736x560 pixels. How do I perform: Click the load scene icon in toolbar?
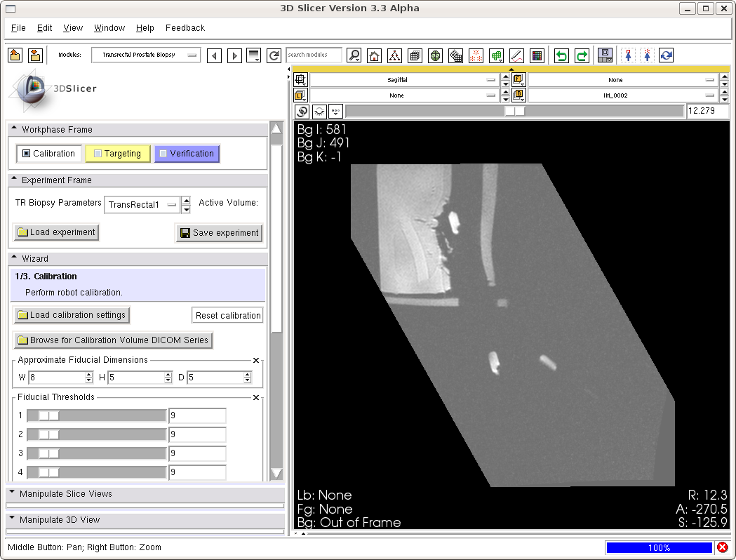tap(15, 55)
